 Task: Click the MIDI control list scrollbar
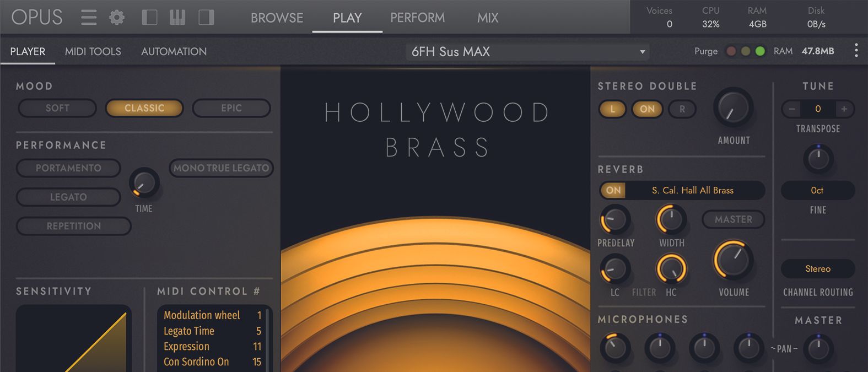pos(267,339)
